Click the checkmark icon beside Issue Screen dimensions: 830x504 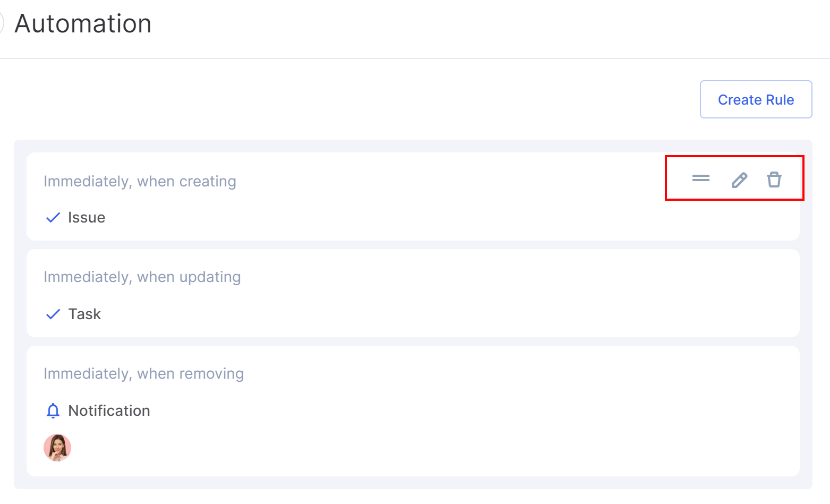(53, 218)
